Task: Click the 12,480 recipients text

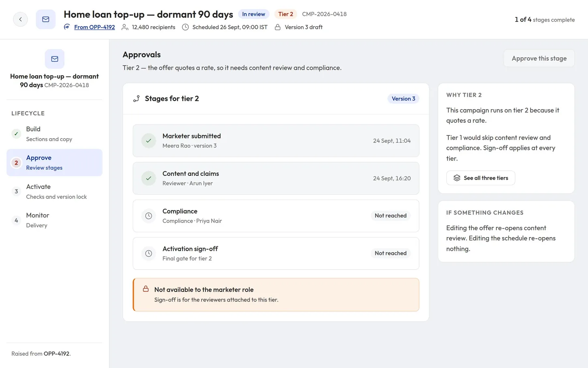Action: tap(153, 27)
